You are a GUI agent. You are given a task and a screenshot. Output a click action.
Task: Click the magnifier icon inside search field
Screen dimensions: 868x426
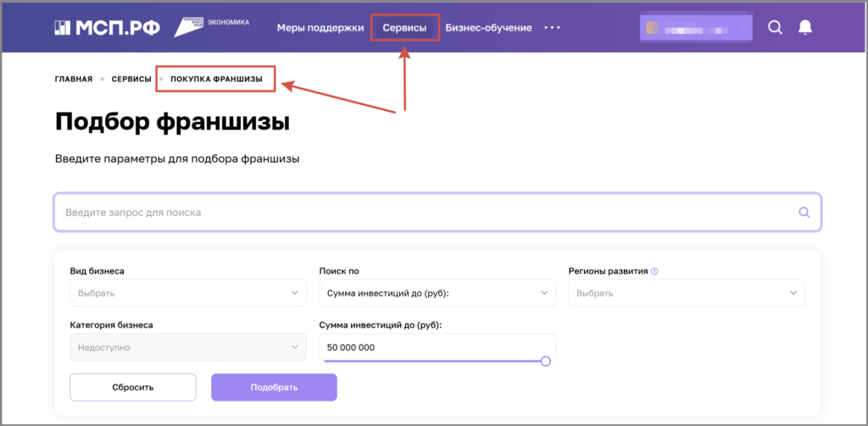click(x=804, y=213)
